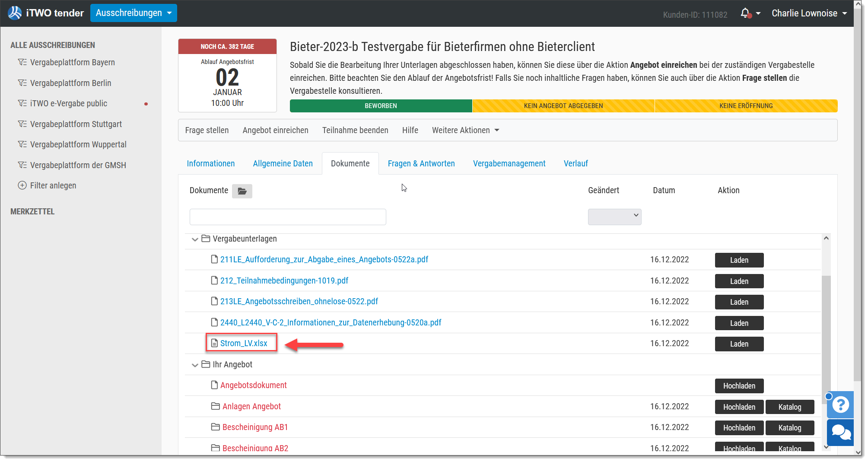
Task: Switch to the Informationen tab
Action: coord(211,163)
